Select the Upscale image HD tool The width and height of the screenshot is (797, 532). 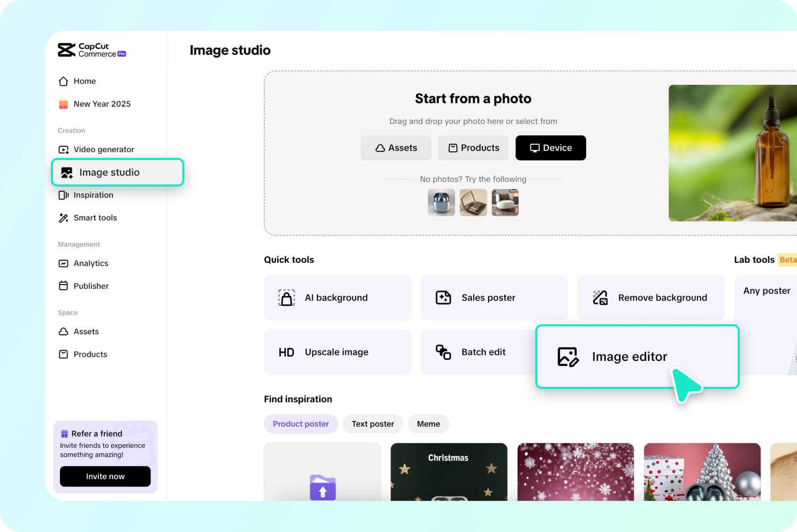click(336, 352)
